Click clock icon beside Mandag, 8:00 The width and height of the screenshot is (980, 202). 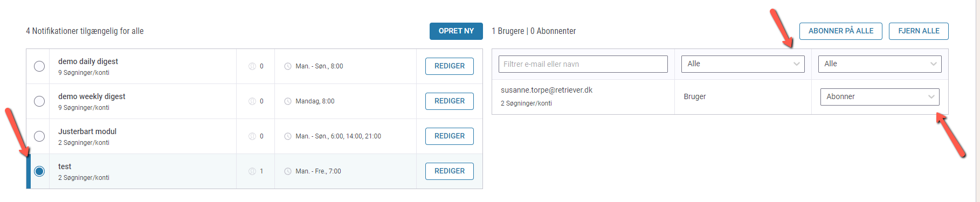288,101
